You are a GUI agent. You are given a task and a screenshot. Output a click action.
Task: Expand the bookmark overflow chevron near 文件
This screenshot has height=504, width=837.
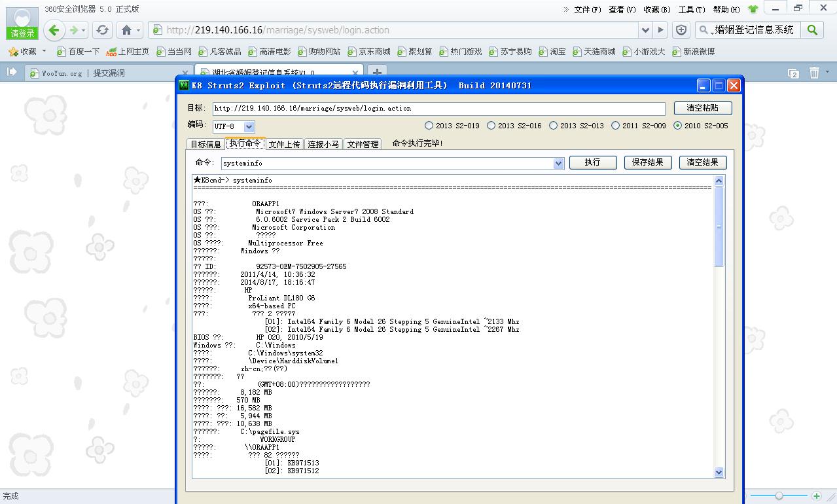[x=566, y=9]
